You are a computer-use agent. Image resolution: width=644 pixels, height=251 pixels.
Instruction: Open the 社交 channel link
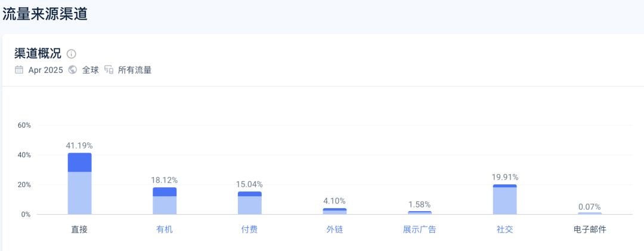click(505, 230)
